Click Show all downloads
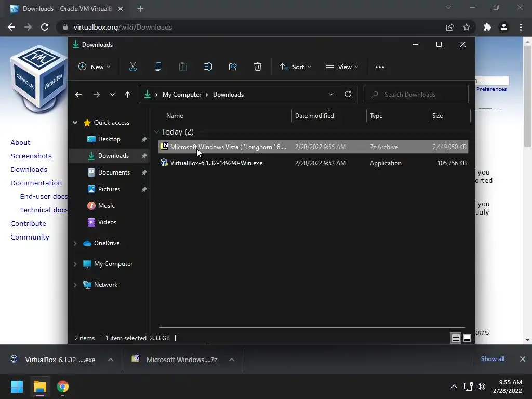 (x=493, y=359)
